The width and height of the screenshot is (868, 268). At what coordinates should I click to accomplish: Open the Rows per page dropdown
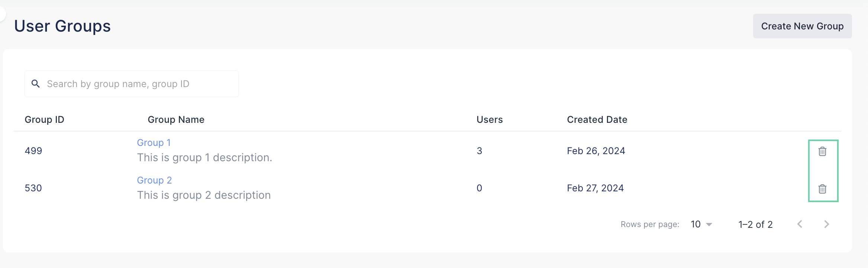click(701, 224)
